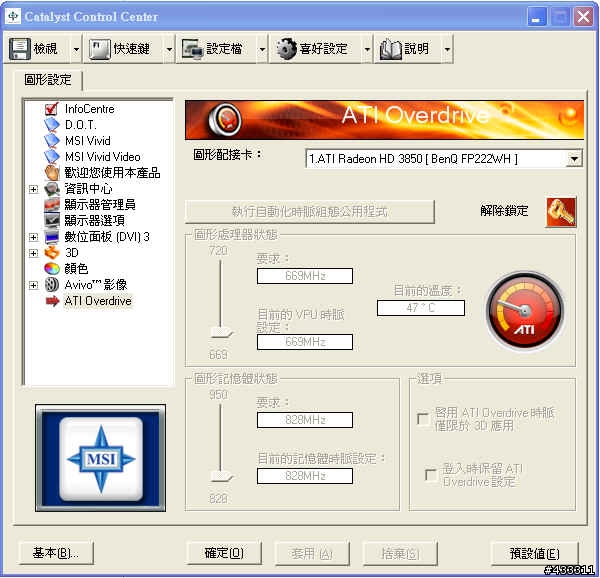Open the InfoCentre tree entry
This screenshot has width=600, height=578.
90,109
